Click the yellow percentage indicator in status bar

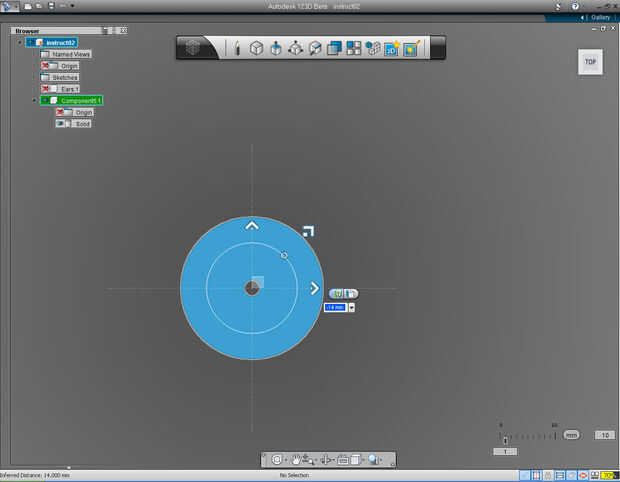(x=608, y=475)
